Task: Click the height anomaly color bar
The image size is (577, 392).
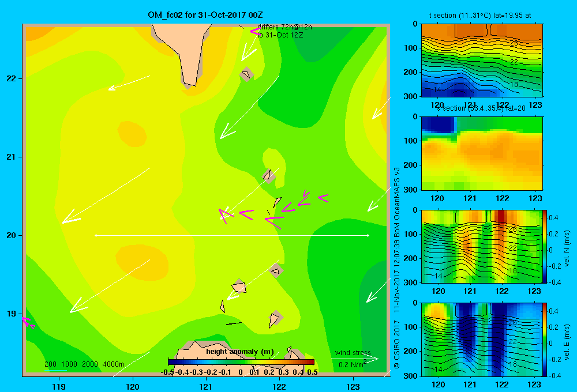Action: click(241, 362)
